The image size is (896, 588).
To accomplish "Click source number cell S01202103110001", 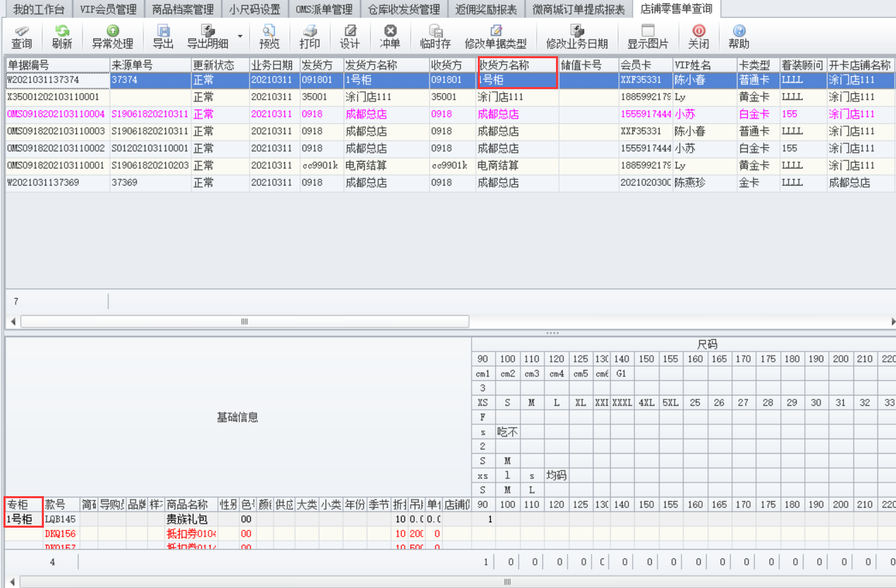I will click(151, 149).
